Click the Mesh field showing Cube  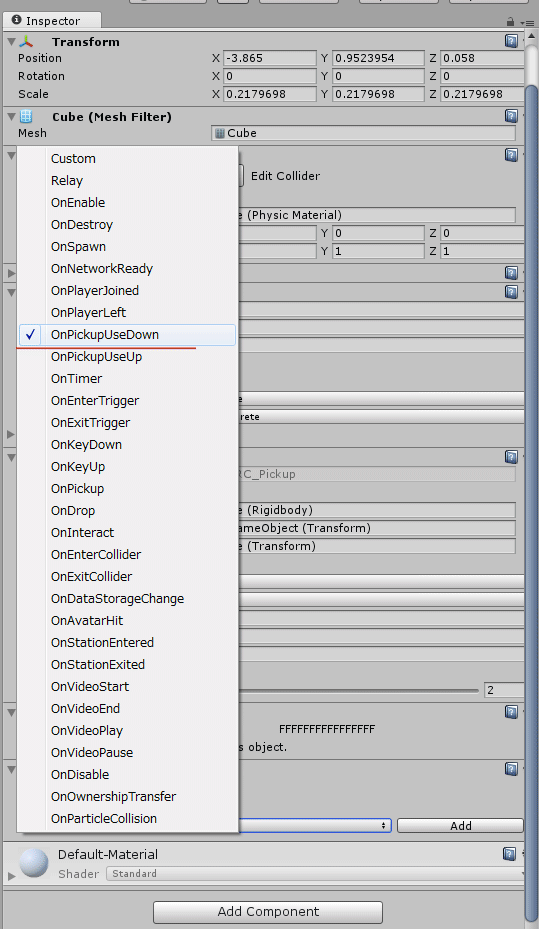[363, 133]
